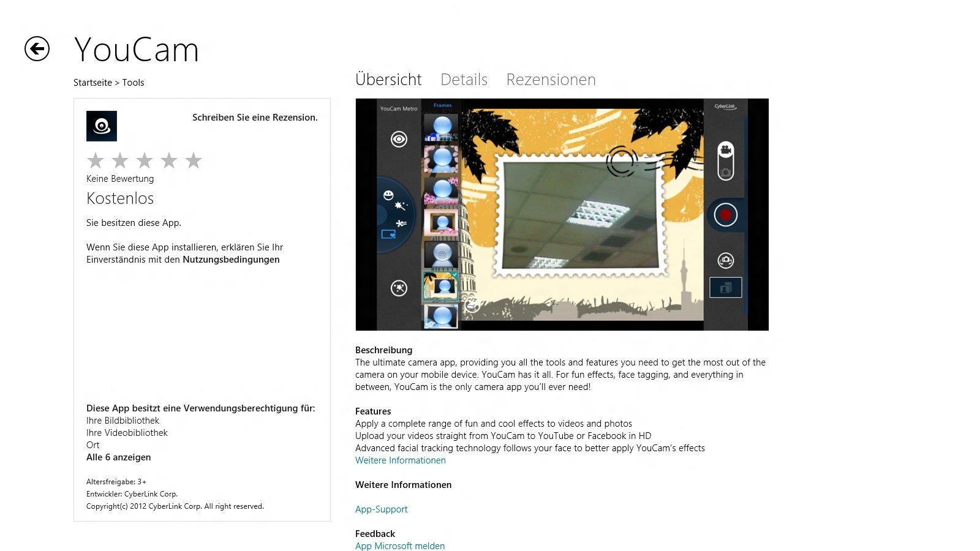980x551 pixels.
Task: Open the App-Support link
Action: point(381,509)
